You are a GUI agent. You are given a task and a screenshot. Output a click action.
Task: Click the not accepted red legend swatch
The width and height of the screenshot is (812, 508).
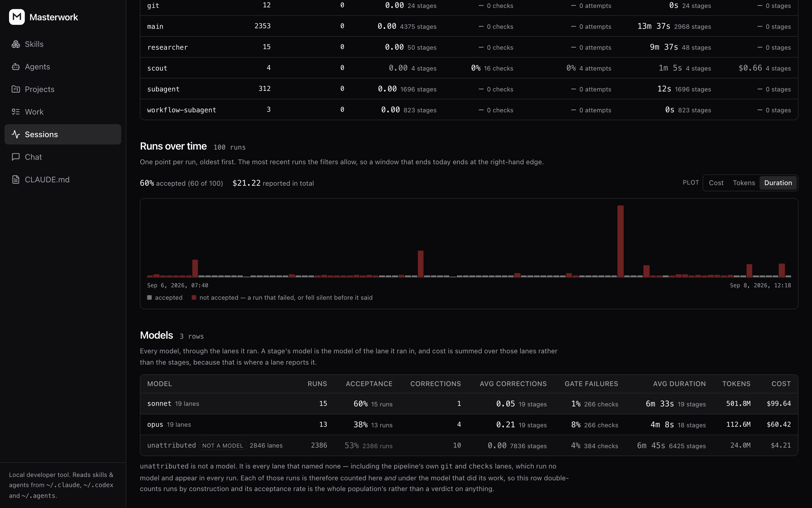pyautogui.click(x=194, y=297)
